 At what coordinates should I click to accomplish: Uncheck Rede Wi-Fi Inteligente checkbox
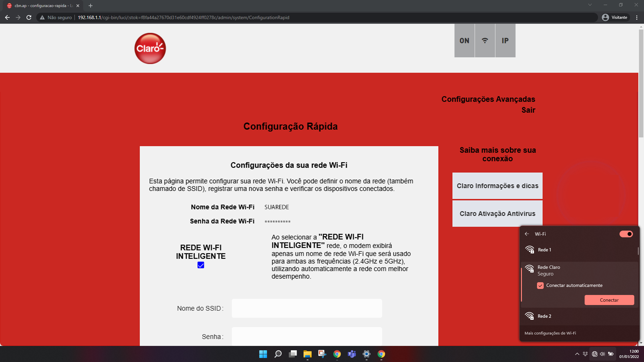(201, 265)
